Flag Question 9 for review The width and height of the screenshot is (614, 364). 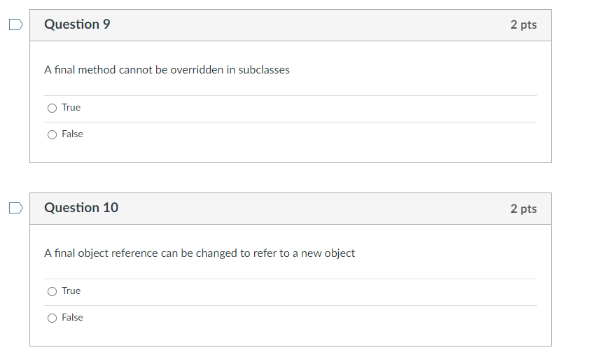pyautogui.click(x=15, y=25)
